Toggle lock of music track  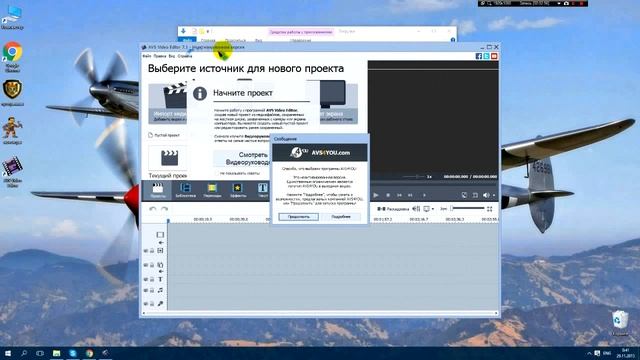152,290
